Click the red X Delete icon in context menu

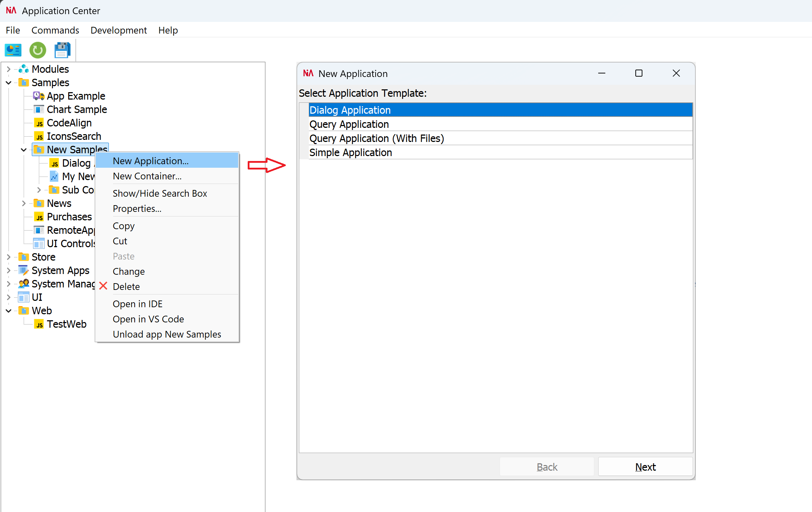103,286
